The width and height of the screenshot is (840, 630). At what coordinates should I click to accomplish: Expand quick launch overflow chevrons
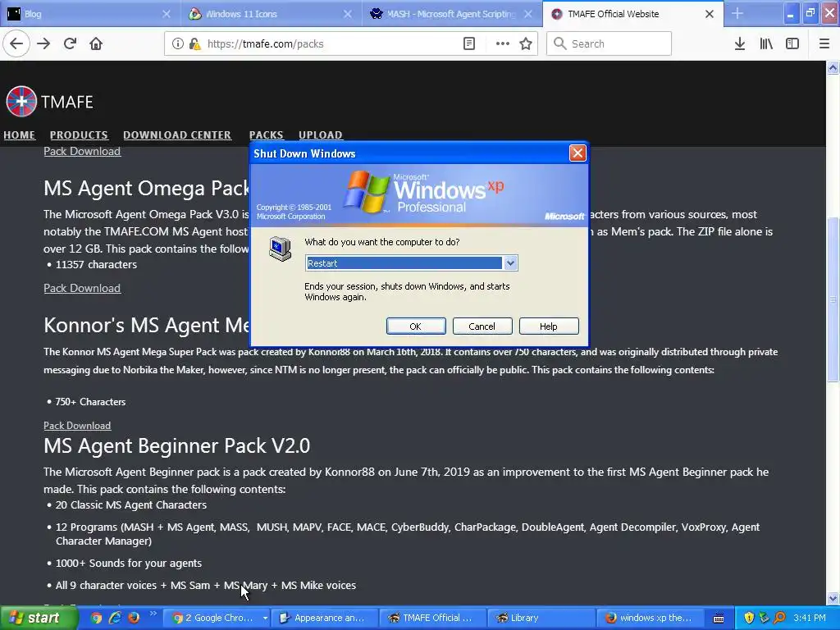tap(153, 614)
